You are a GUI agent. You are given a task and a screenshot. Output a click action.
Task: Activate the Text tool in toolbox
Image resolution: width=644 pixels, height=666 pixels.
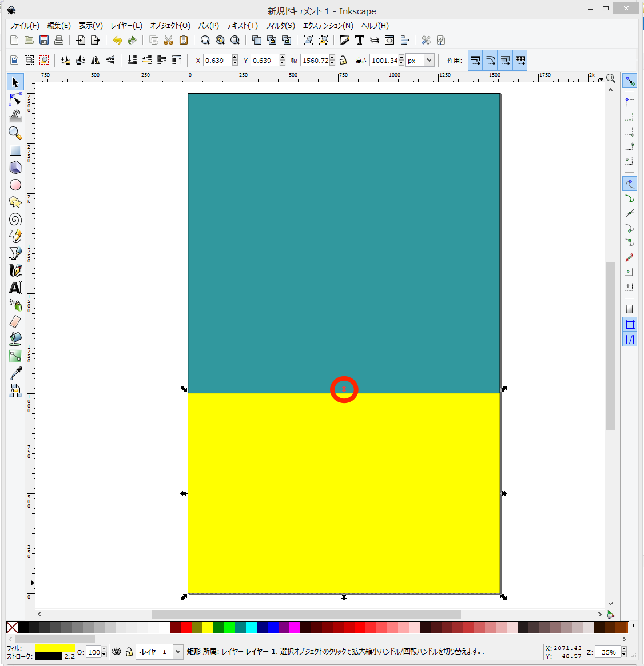tap(15, 288)
